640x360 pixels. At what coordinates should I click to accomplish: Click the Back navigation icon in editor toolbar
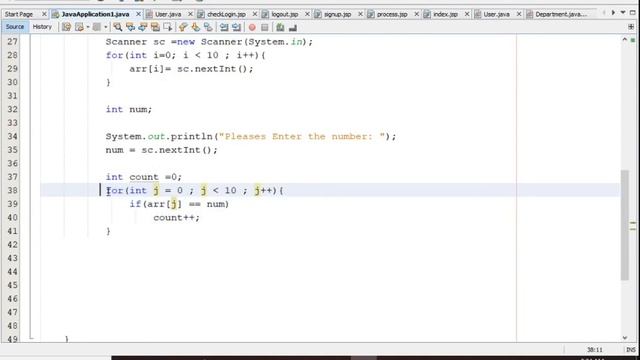(79, 27)
